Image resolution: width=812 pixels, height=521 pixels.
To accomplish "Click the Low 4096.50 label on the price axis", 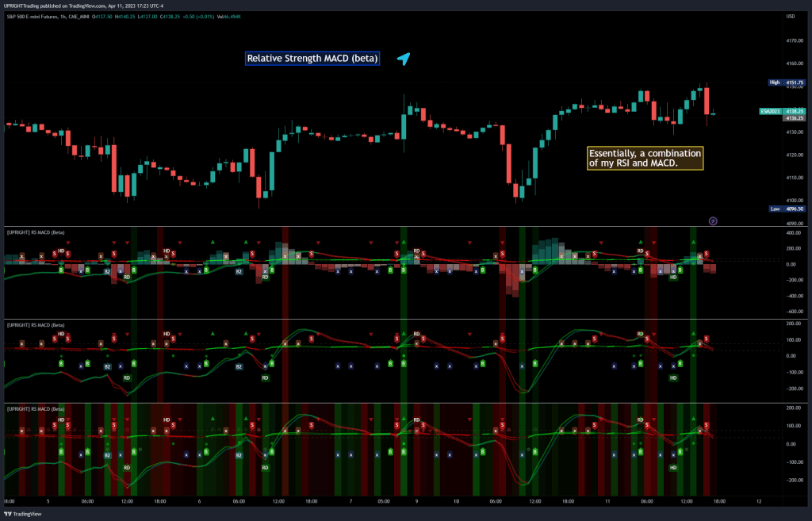I will coord(787,209).
